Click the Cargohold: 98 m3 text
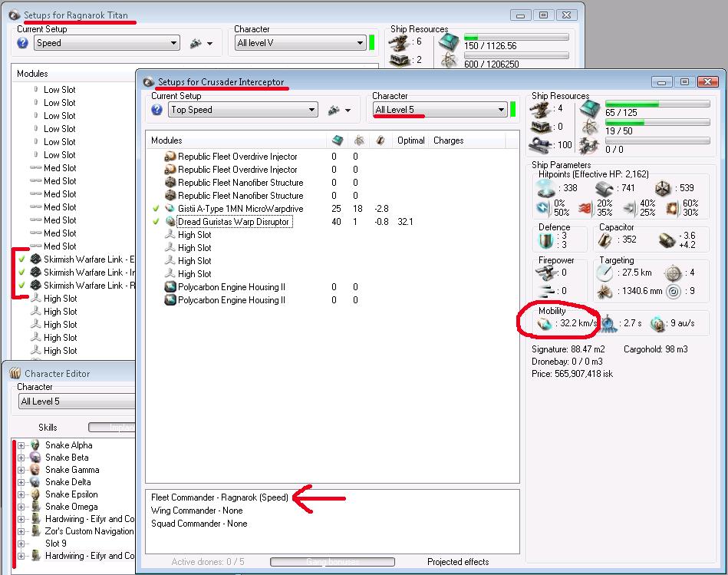728x575 pixels. [x=656, y=349]
